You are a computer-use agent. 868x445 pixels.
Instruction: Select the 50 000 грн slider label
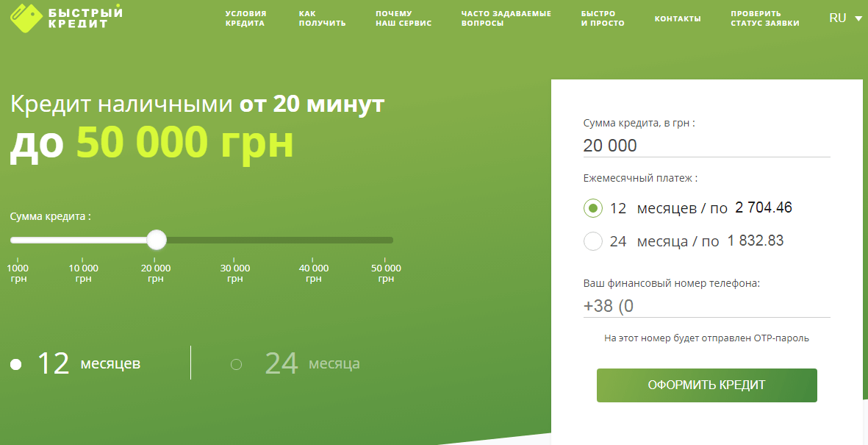coord(386,273)
